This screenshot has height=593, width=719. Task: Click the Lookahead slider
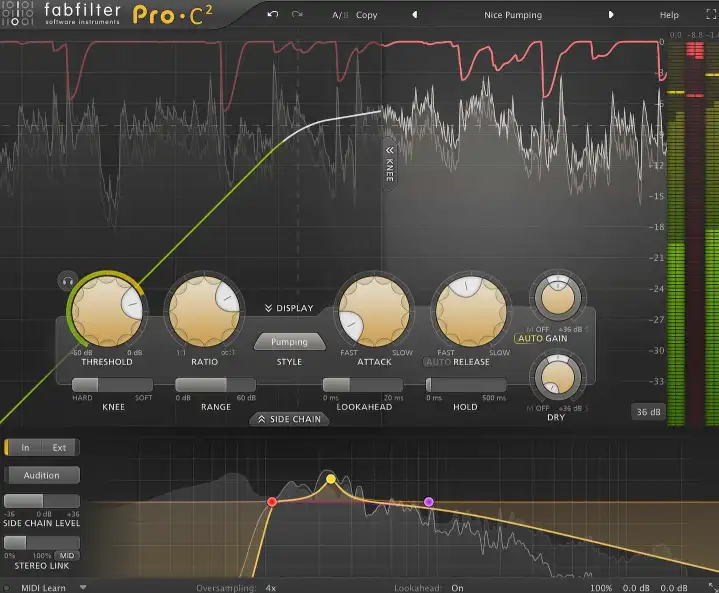click(363, 384)
